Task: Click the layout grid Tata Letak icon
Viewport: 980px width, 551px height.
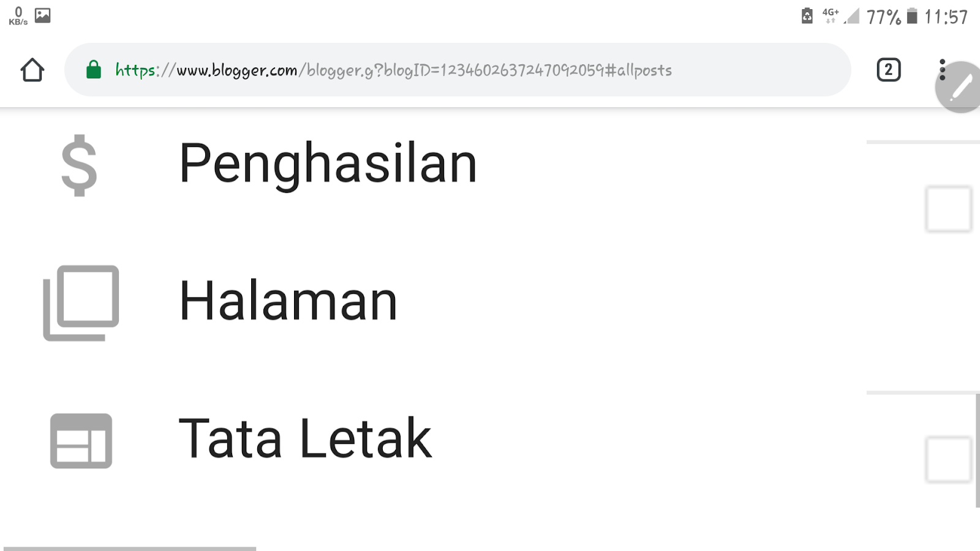Action: click(x=81, y=441)
